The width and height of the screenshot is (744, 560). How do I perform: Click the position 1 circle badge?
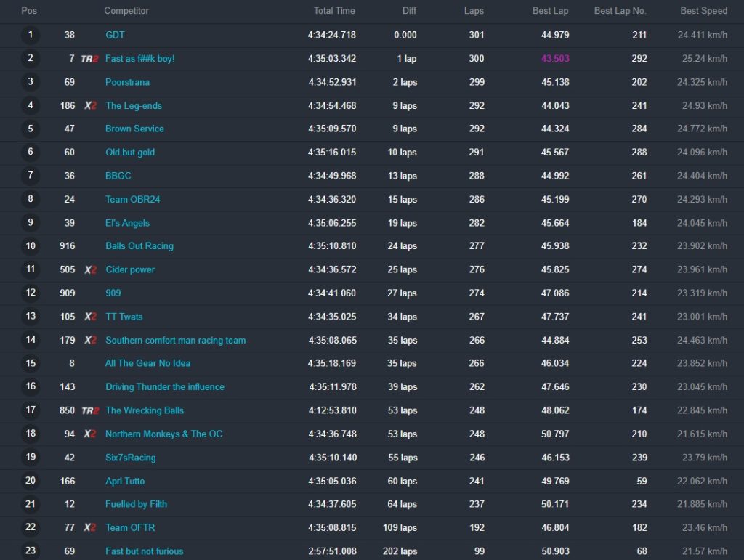(x=31, y=35)
